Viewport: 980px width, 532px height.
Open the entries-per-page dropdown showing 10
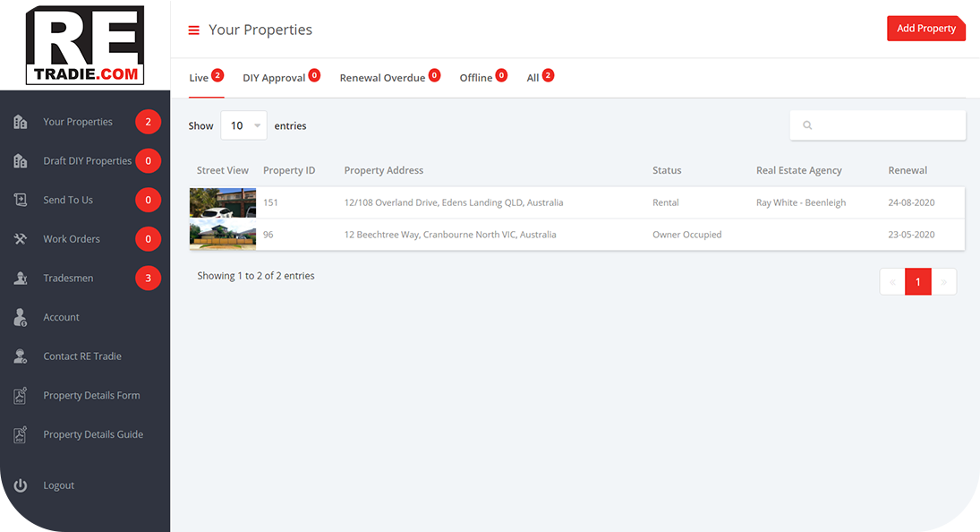coord(243,126)
